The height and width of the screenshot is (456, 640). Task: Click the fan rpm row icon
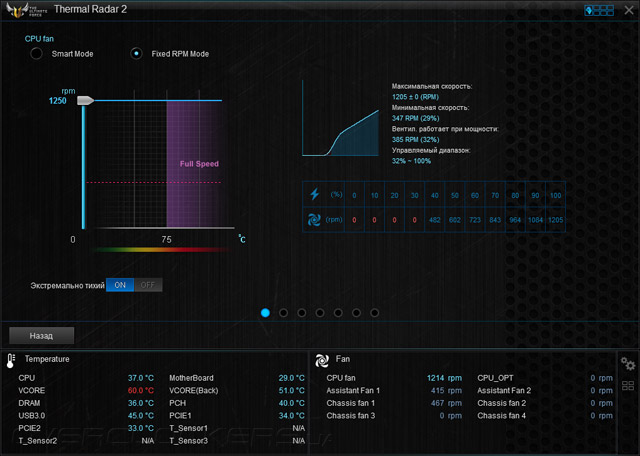[x=314, y=220]
